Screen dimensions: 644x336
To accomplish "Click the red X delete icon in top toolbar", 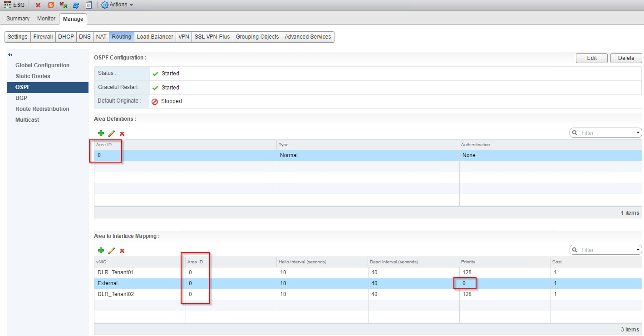I will (x=38, y=5).
